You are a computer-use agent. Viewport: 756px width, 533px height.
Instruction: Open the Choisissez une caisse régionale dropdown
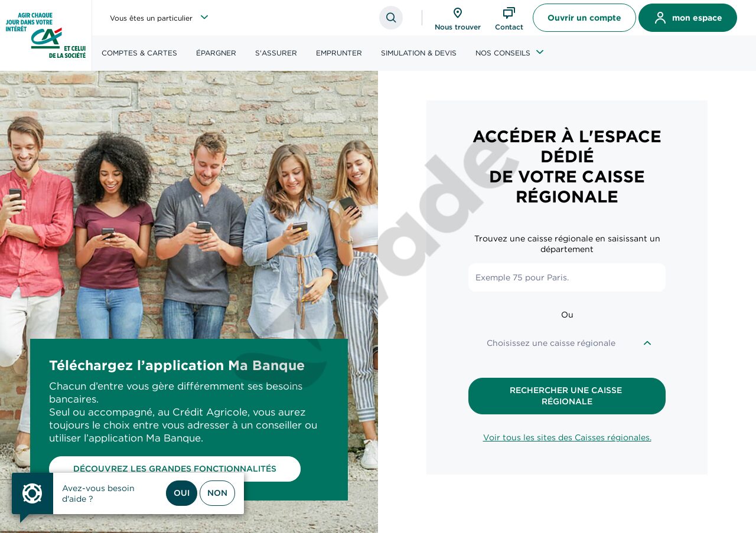567,343
